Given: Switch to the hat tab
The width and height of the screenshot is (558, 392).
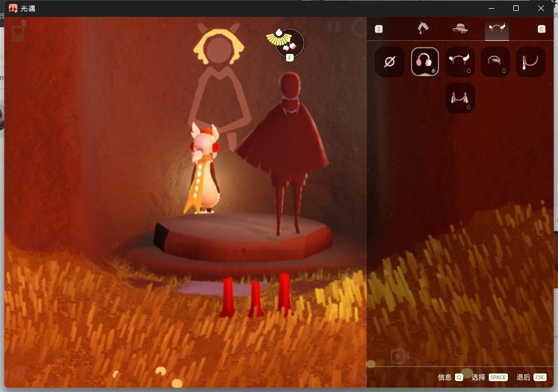Looking at the screenshot, I should coord(460,28).
